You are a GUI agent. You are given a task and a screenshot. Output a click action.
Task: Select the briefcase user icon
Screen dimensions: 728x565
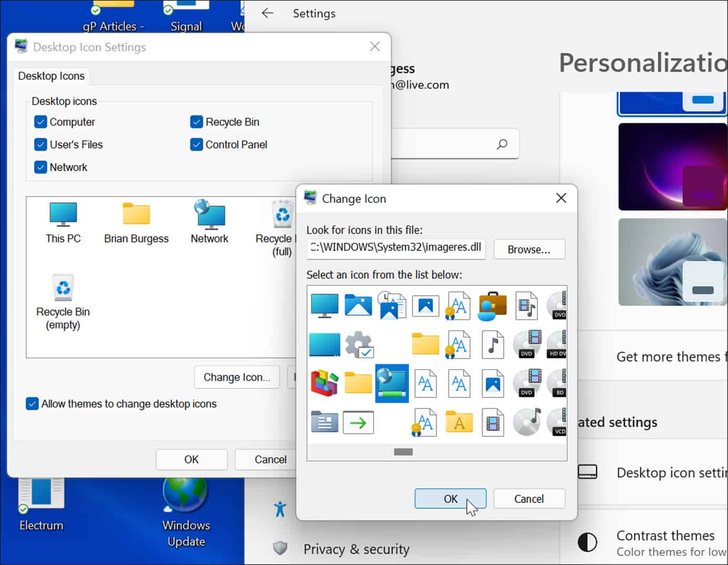click(x=492, y=305)
